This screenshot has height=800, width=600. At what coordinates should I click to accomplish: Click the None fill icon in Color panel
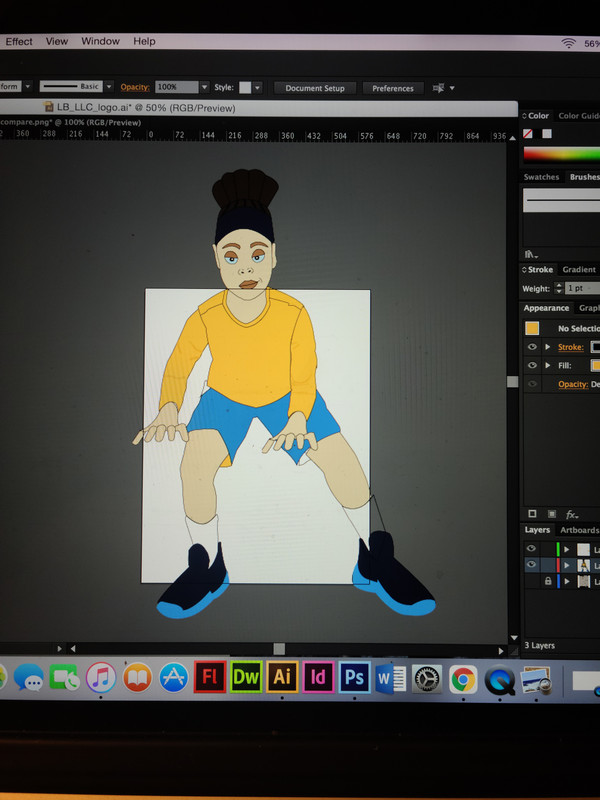(528, 134)
